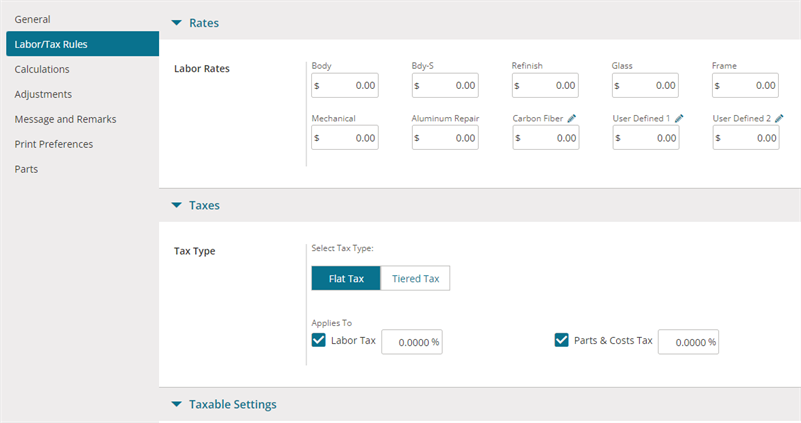Select the Flat Tax button

(346, 278)
